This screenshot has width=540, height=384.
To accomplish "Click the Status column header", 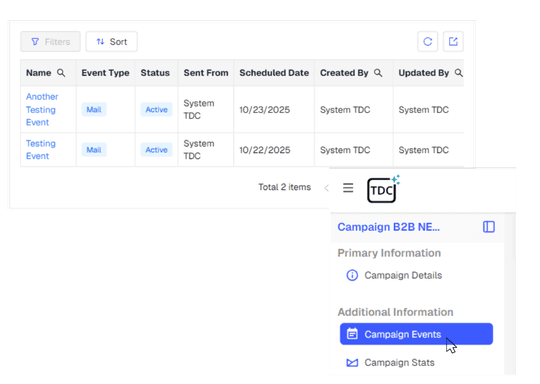I will (x=155, y=73).
